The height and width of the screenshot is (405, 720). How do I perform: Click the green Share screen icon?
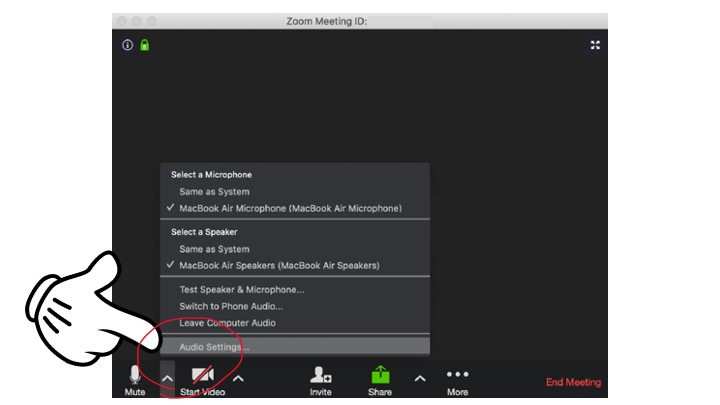click(x=380, y=376)
